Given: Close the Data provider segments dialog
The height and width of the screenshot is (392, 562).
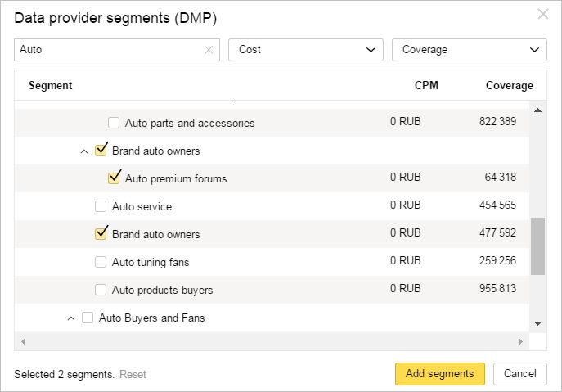Looking at the screenshot, I should tap(543, 14).
